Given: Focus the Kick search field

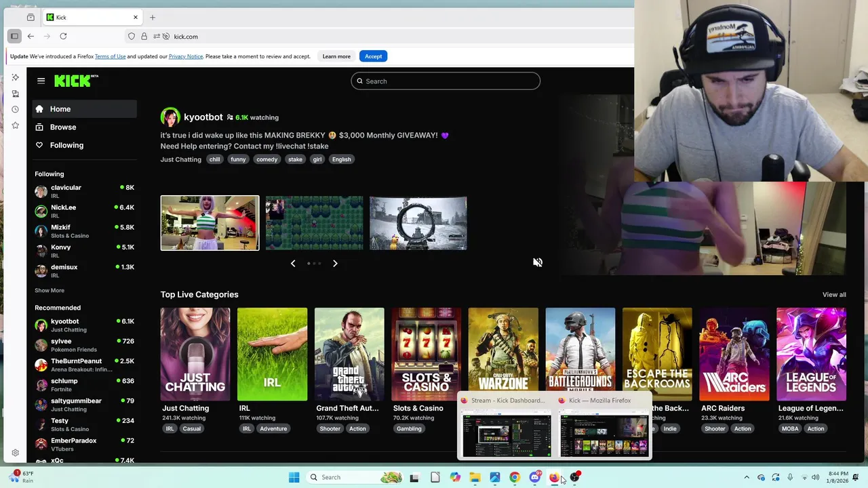Looking at the screenshot, I should (x=446, y=81).
